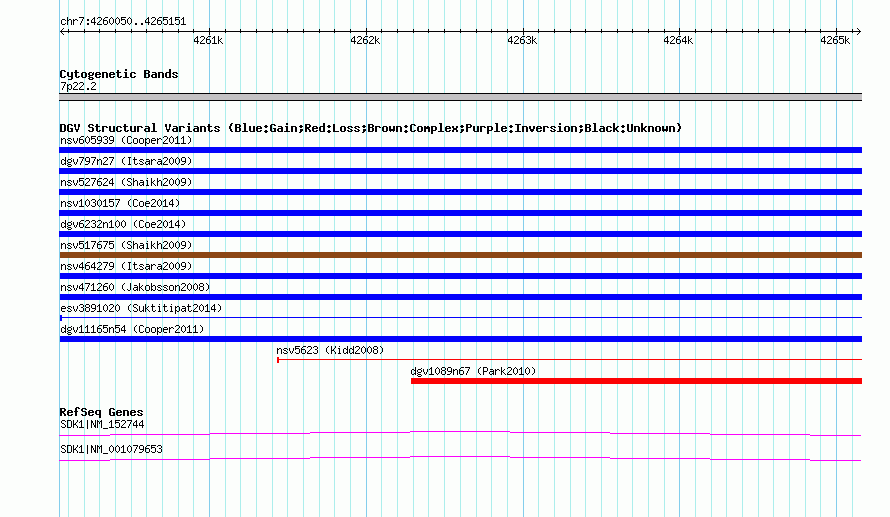Click the blue nsv527624 gain bar

coord(460,192)
